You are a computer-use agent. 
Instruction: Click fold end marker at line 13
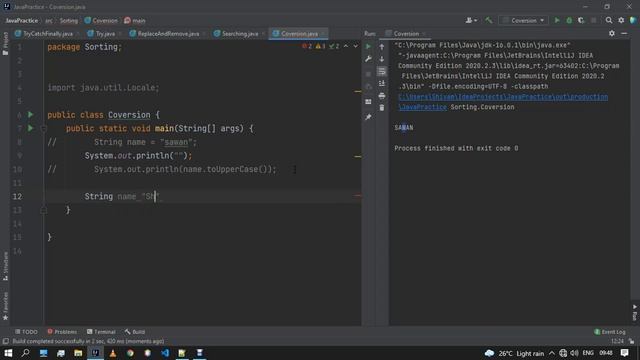[x=44, y=210]
